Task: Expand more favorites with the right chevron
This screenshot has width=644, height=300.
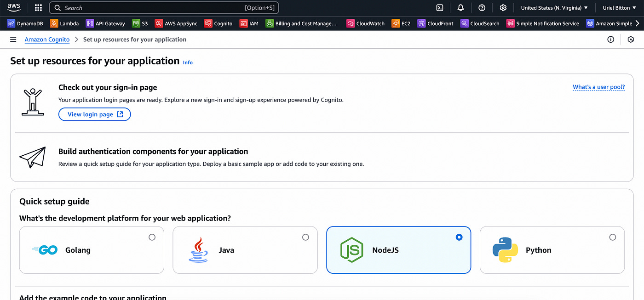Action: (638, 23)
